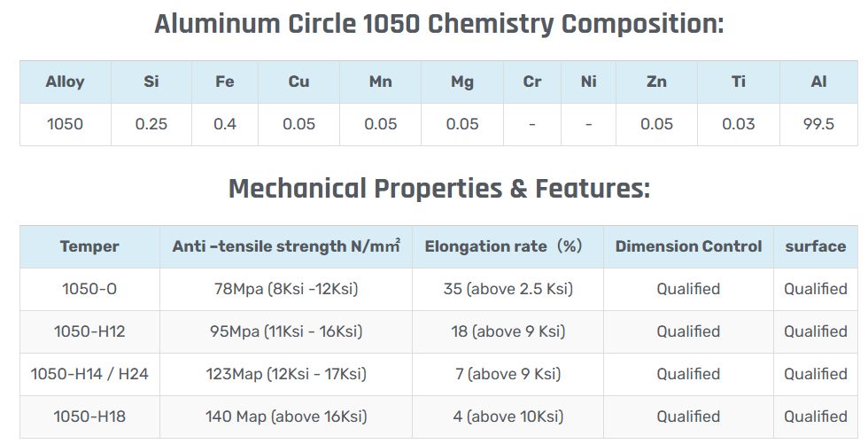Click the Si column header

(x=151, y=82)
